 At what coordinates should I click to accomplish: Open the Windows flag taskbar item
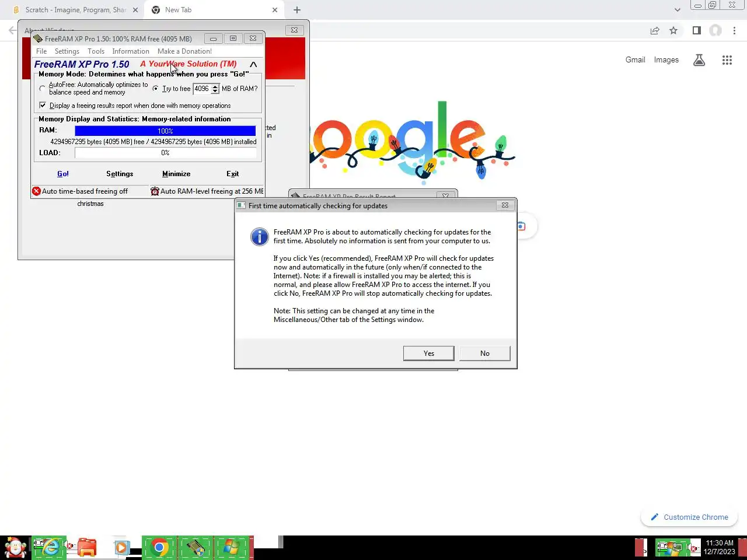(x=231, y=548)
